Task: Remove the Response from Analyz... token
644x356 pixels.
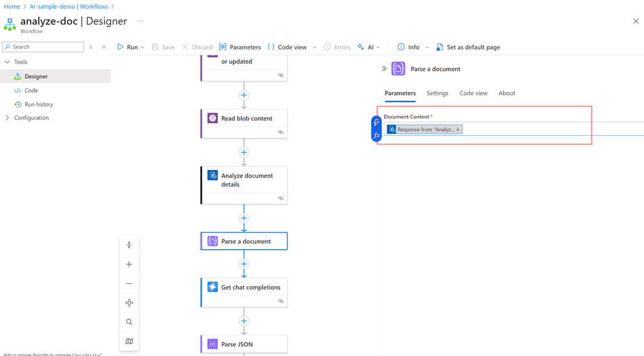Action: (458, 129)
